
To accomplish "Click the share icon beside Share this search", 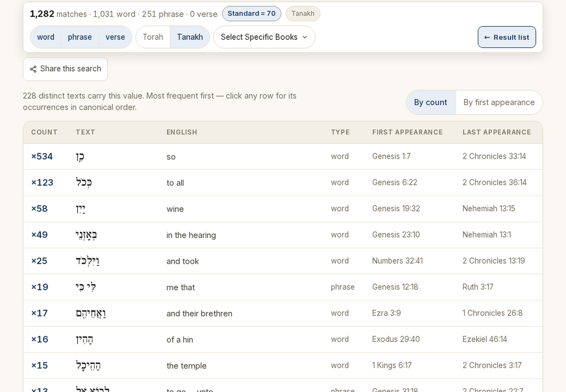I will pyautogui.click(x=33, y=69).
